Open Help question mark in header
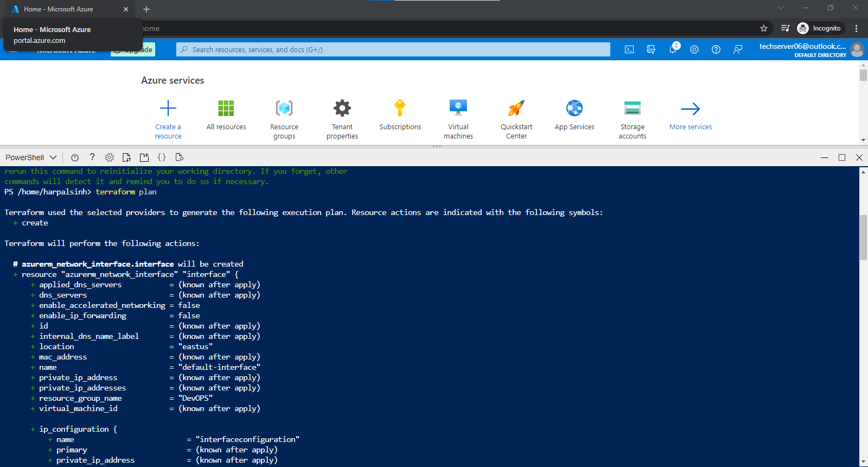 tap(716, 49)
